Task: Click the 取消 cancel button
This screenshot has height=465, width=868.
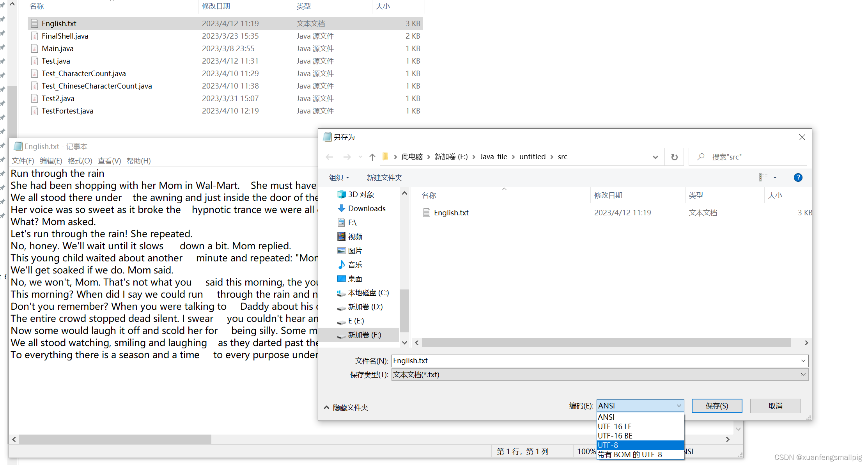Action: (775, 406)
